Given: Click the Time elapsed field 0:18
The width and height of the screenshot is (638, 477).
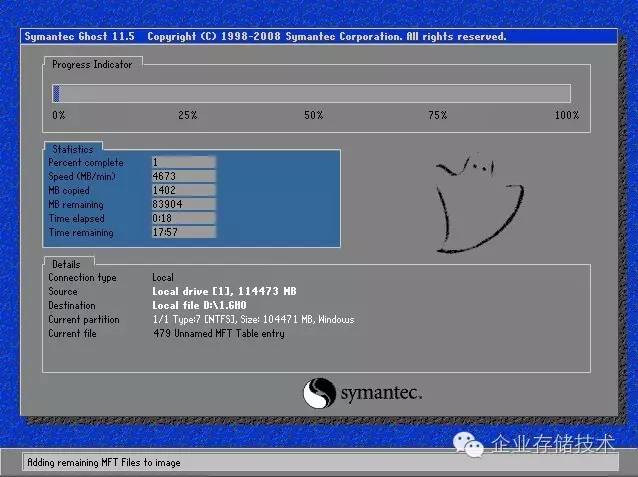Looking at the screenshot, I should pos(183,218).
